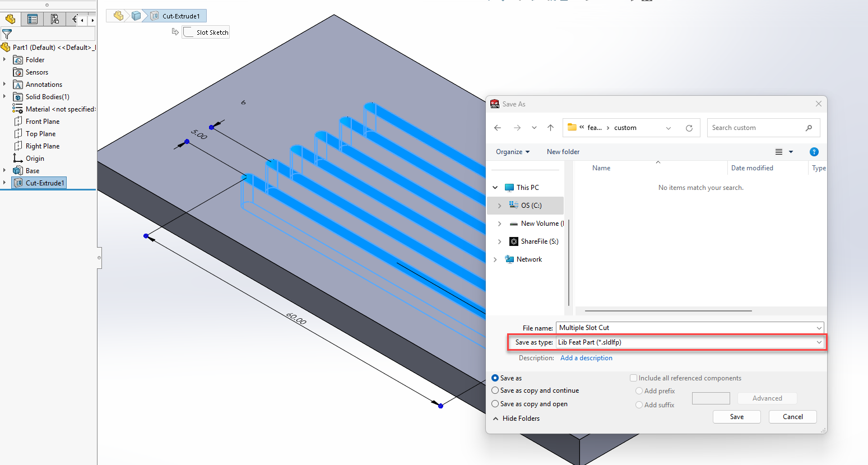868x465 pixels.
Task: Collapse the This PC node
Action: tap(495, 188)
